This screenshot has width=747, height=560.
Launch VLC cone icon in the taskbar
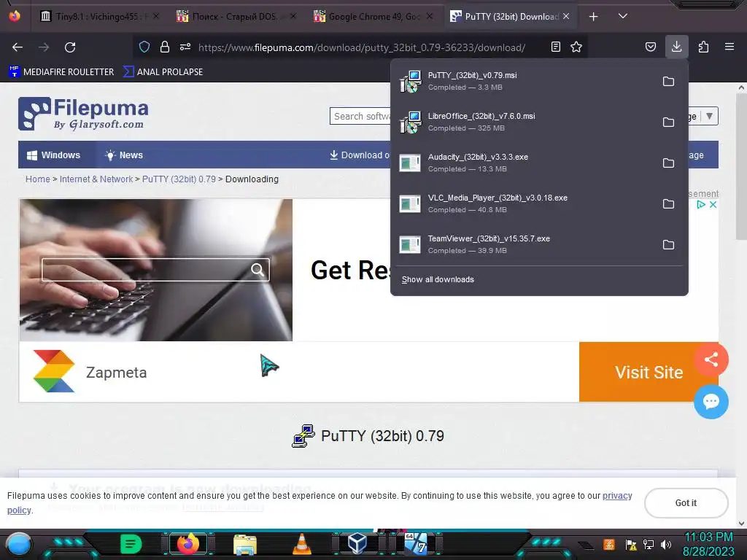pyautogui.click(x=301, y=544)
